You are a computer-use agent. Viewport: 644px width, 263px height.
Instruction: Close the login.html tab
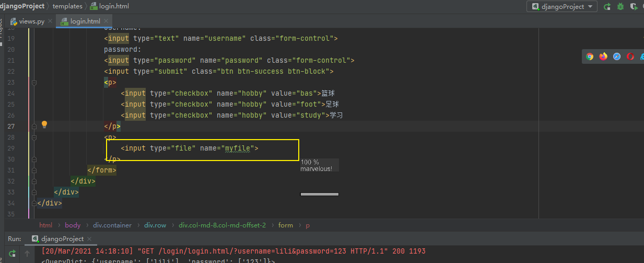pos(106,21)
